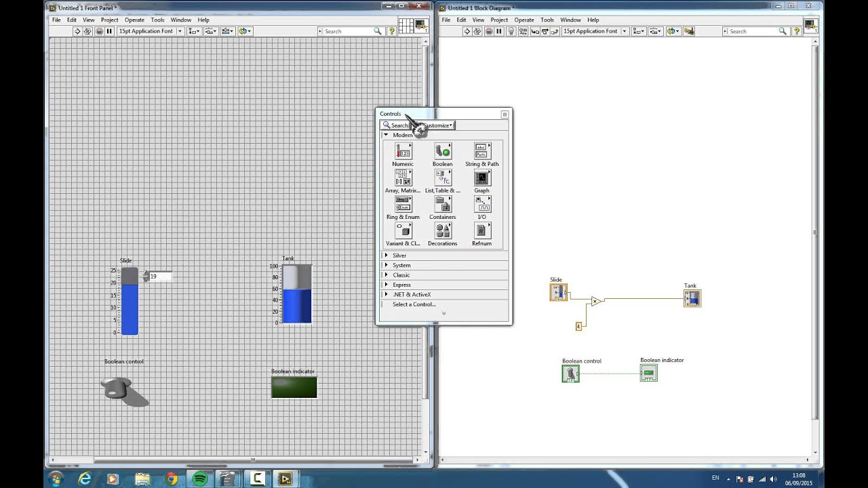
Task: Run the VI from Block Diagram toolbar
Action: coord(467,31)
